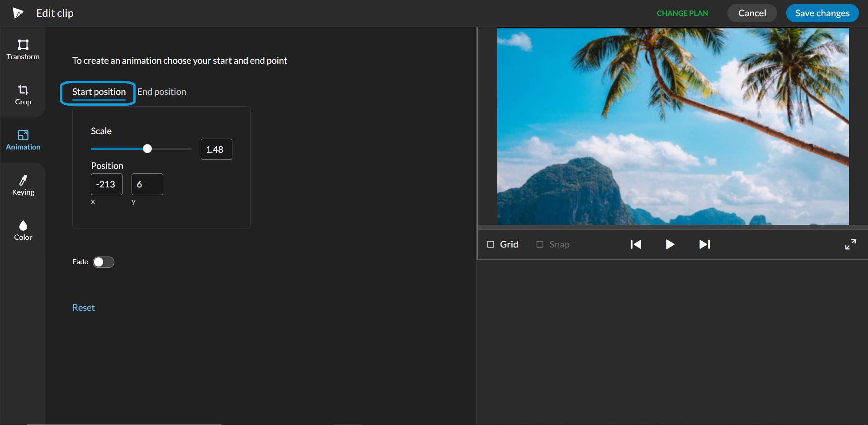Select the Keying eyedropper tool
Viewport: 868px width, 425px height.
[23, 185]
